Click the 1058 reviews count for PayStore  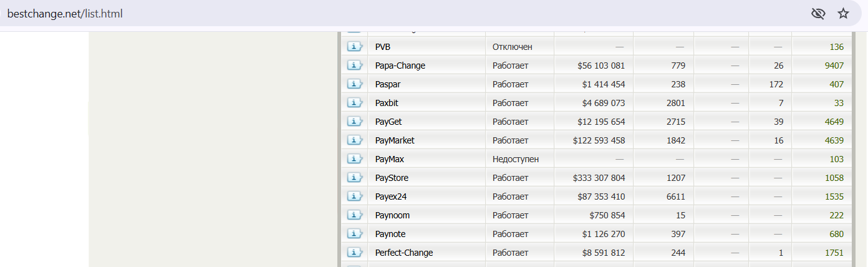(834, 178)
